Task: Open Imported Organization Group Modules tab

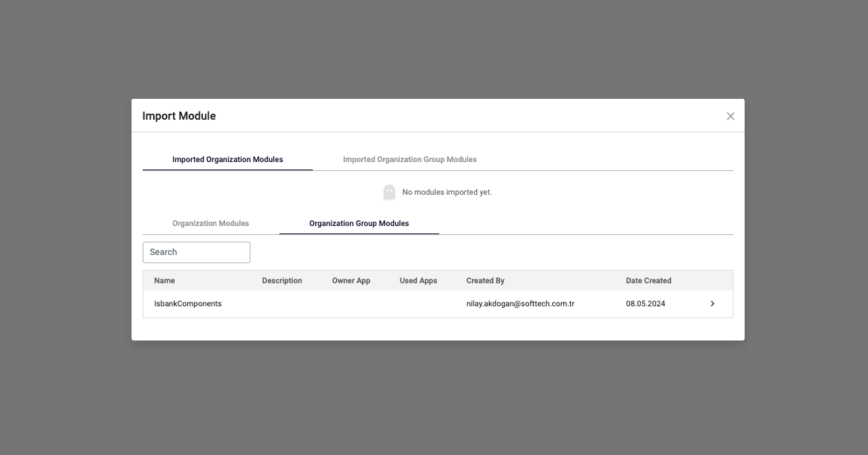Action: 409,159
